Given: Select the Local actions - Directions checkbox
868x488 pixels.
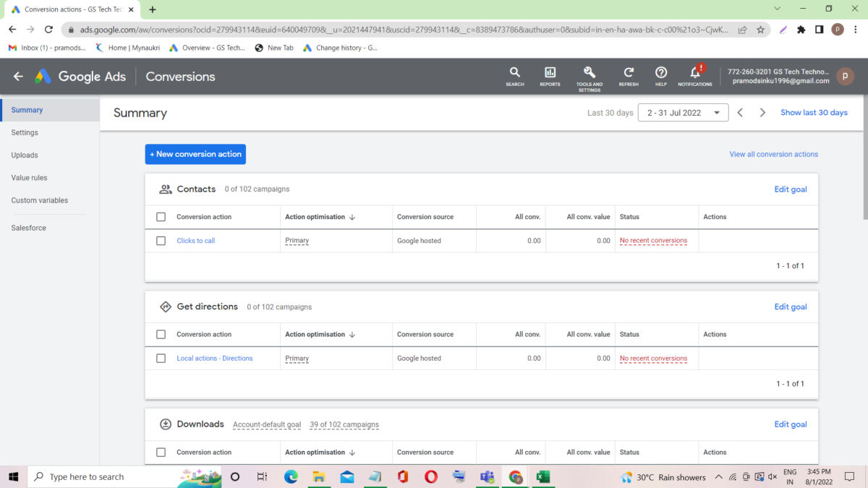Looking at the screenshot, I should tap(161, 358).
